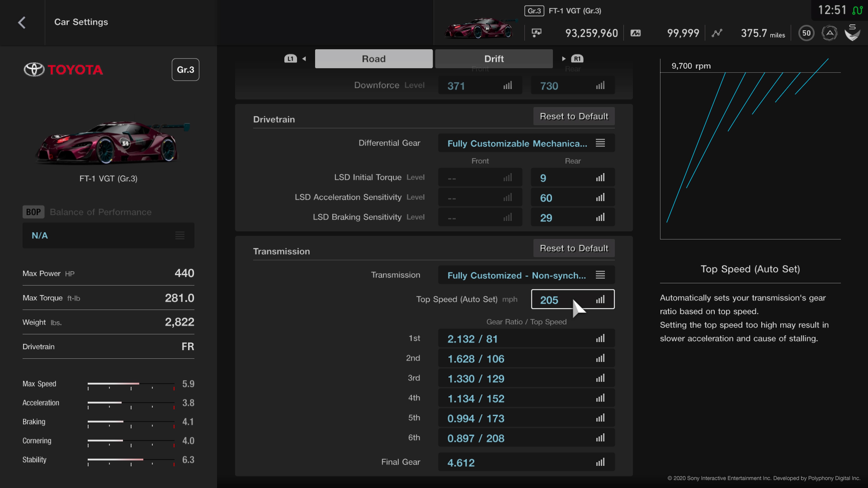This screenshot has width=868, height=488.
Task: Click the Cornering 4.0 rating
Action: [188, 441]
